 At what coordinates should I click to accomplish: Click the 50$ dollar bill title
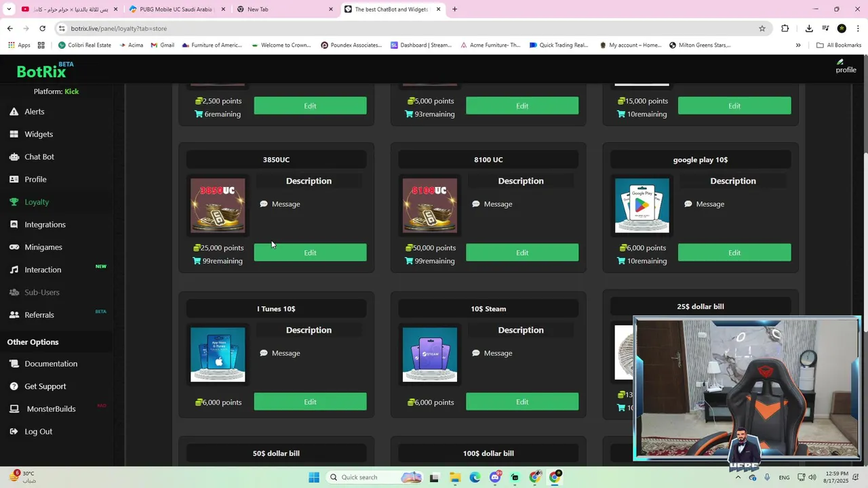pos(276,453)
